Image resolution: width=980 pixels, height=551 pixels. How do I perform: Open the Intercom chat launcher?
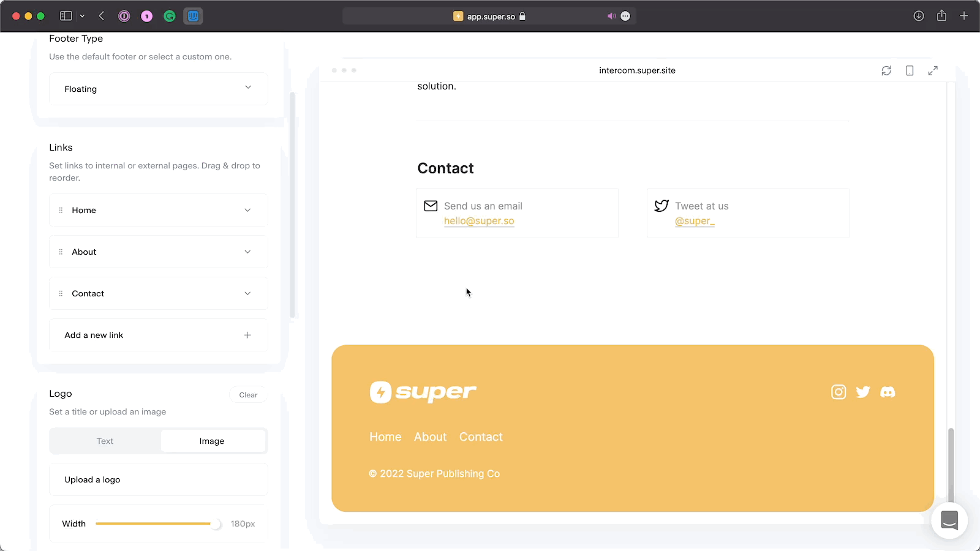coord(949,520)
